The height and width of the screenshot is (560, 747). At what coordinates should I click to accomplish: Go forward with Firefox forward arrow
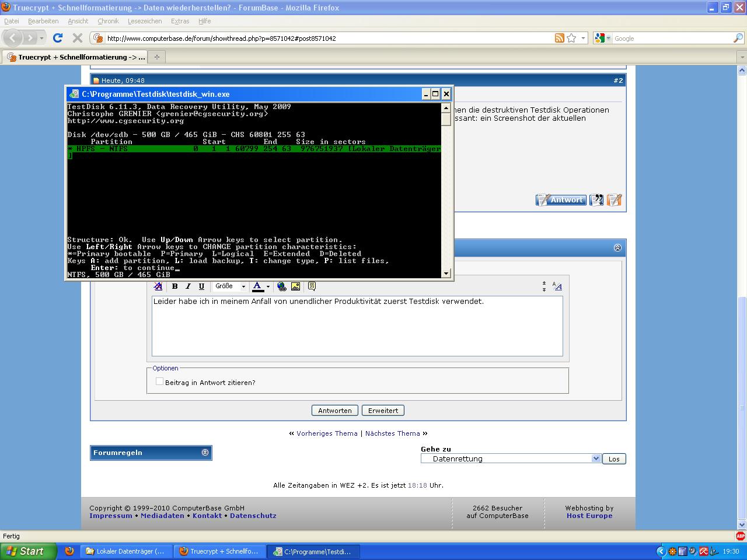[x=30, y=38]
